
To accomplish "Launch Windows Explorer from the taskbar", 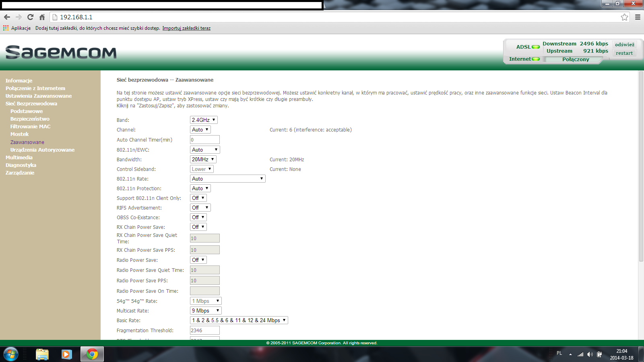I will (42, 354).
